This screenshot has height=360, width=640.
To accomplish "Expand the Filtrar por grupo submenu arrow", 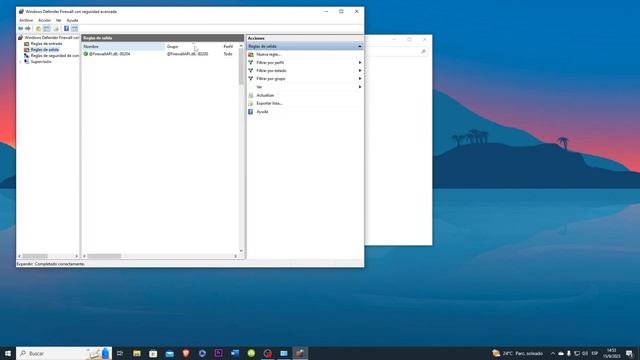I will [360, 78].
